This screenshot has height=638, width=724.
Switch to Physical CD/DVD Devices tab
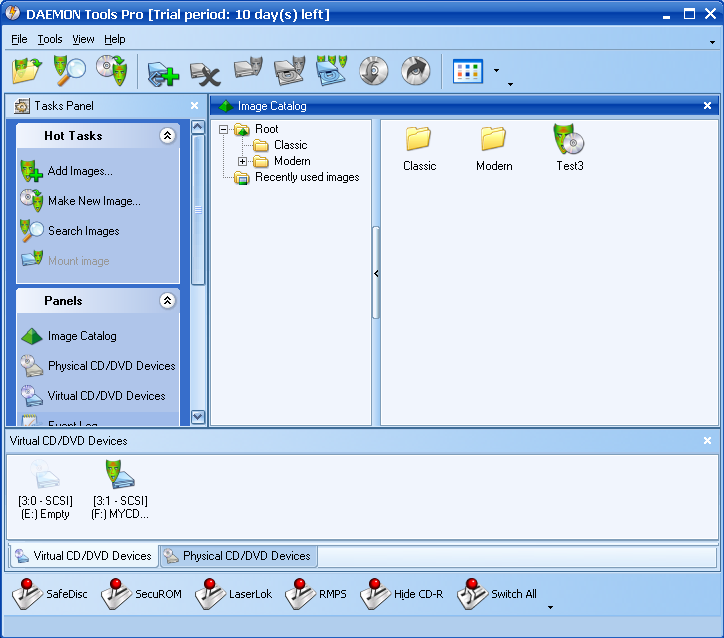(x=238, y=556)
